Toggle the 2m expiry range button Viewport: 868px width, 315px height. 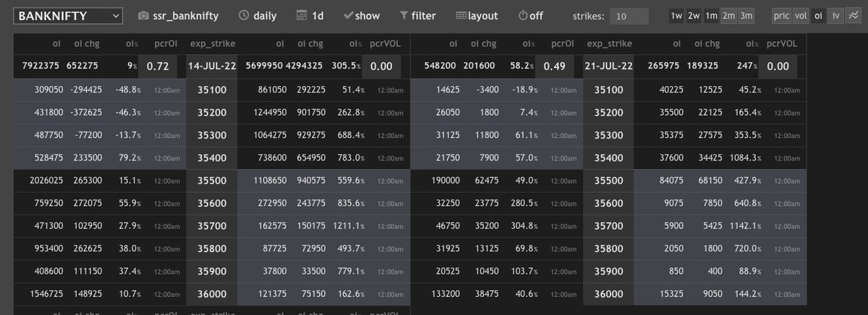728,16
